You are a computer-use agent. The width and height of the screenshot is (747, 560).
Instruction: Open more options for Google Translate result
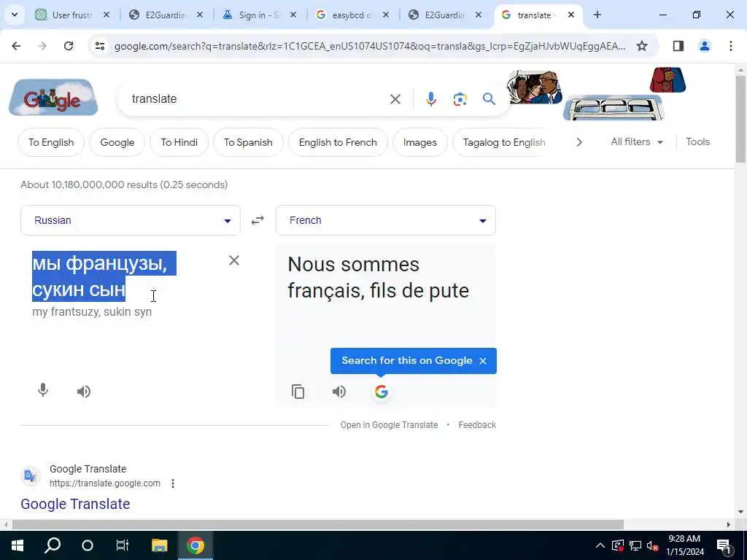pos(173,483)
